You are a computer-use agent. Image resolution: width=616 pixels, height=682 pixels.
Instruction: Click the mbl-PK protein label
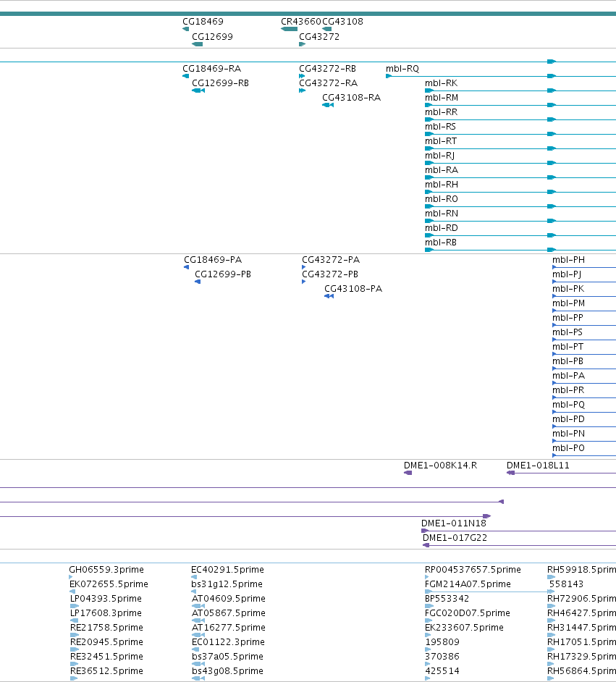(x=568, y=289)
